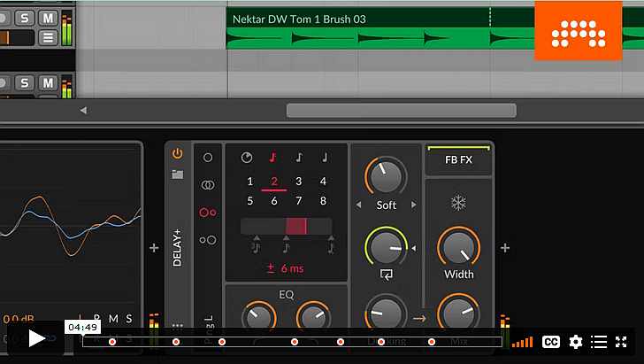Switch delay time to the clock icon

[x=247, y=158]
